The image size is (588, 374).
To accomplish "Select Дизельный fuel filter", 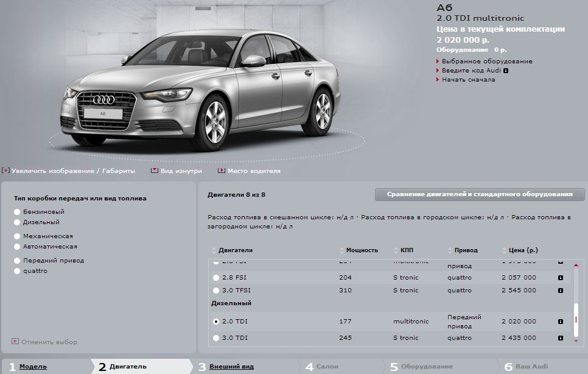I will pyautogui.click(x=17, y=222).
